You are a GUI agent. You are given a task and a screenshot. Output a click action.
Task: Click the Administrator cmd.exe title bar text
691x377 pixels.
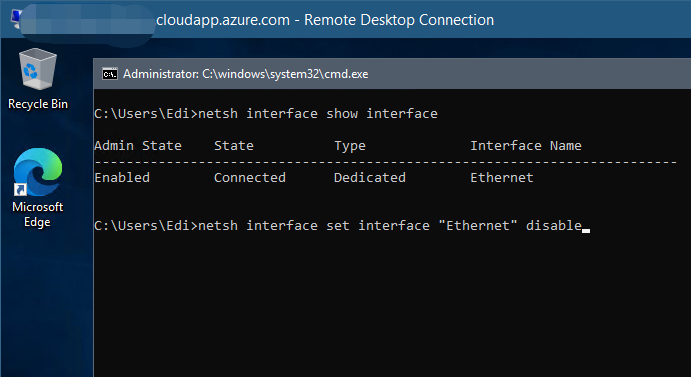[x=245, y=74]
